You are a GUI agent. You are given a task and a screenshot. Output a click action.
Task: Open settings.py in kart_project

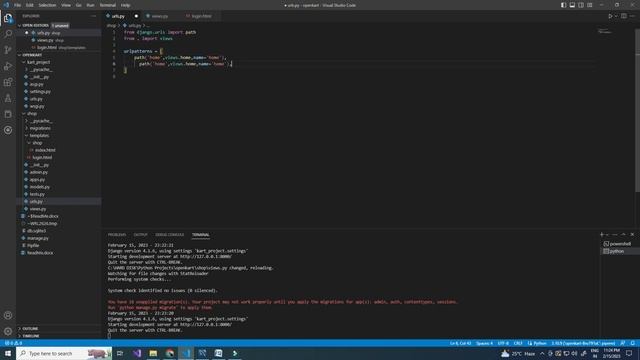(40, 91)
